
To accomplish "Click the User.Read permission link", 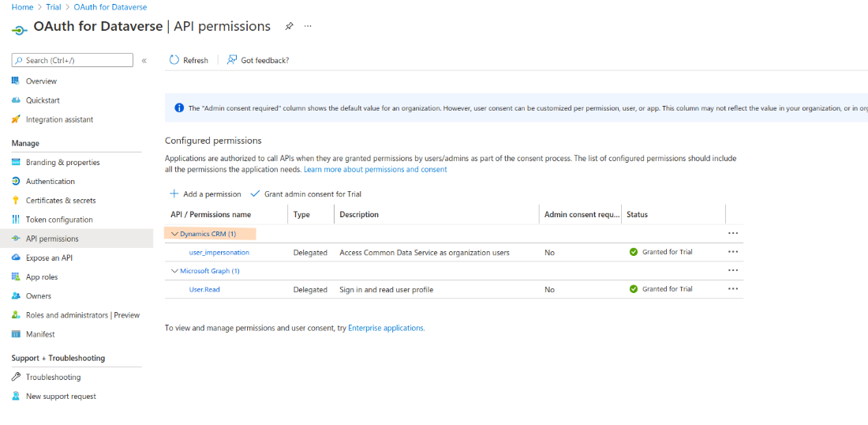I will 204,289.
